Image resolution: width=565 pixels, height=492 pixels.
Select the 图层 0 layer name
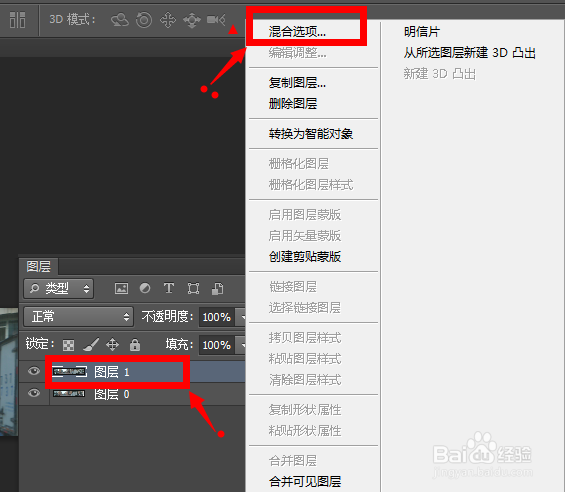(x=112, y=394)
